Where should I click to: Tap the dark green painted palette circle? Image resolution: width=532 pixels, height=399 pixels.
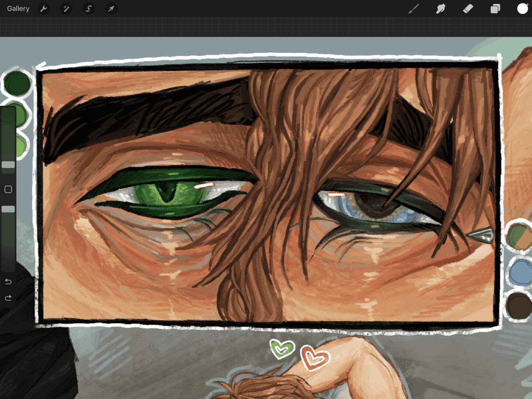tap(17, 84)
